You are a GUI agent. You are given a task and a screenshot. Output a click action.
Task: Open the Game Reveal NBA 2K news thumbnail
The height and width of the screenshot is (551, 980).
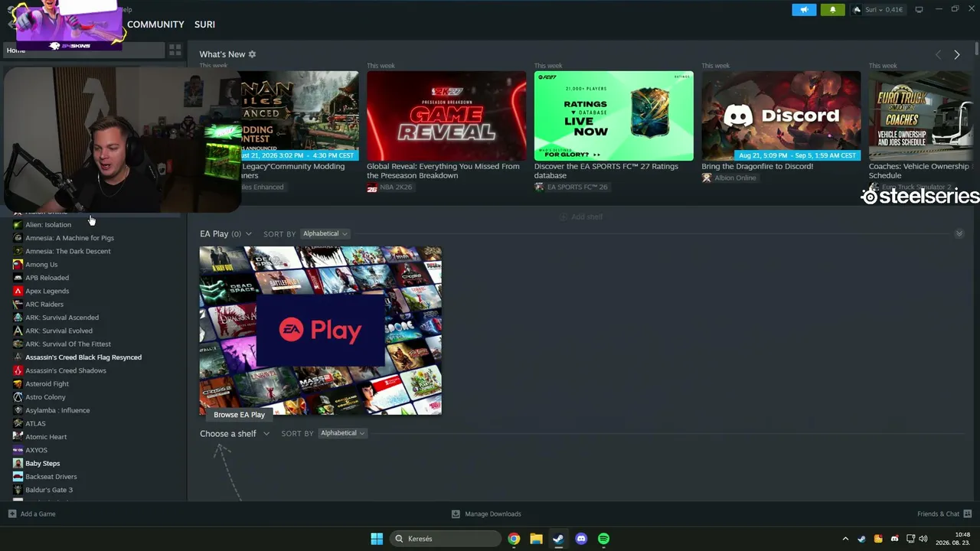click(446, 116)
